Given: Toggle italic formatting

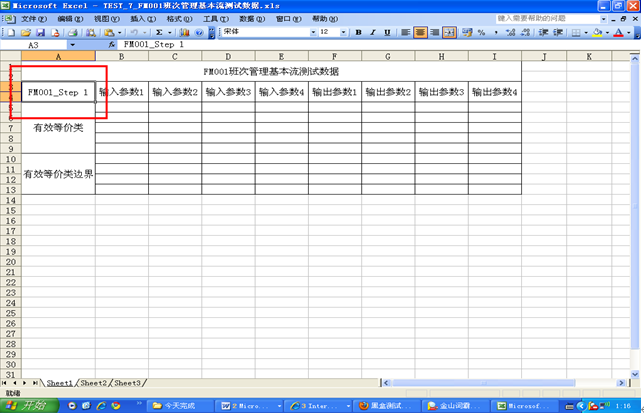Looking at the screenshot, I should pos(373,32).
